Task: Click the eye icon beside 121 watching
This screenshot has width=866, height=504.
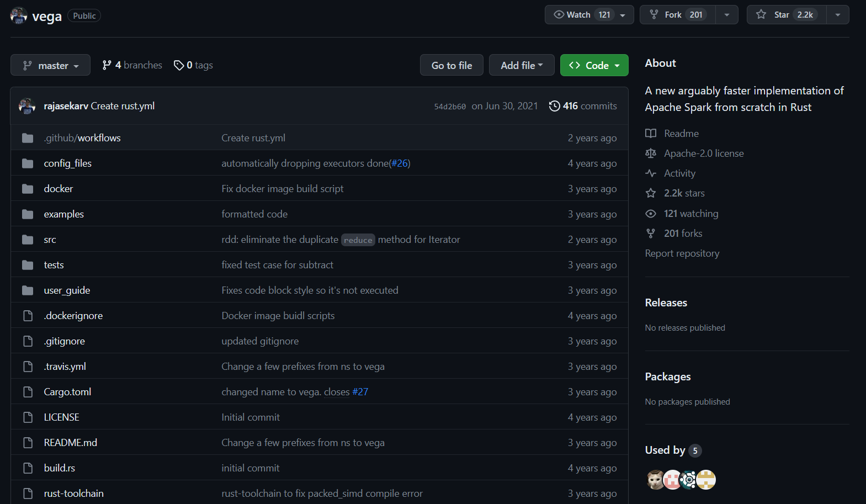Action: (651, 214)
